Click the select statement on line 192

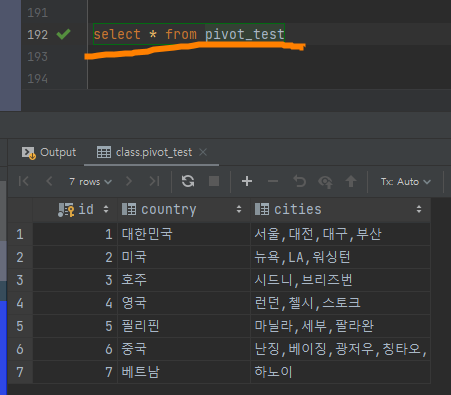[189, 34]
